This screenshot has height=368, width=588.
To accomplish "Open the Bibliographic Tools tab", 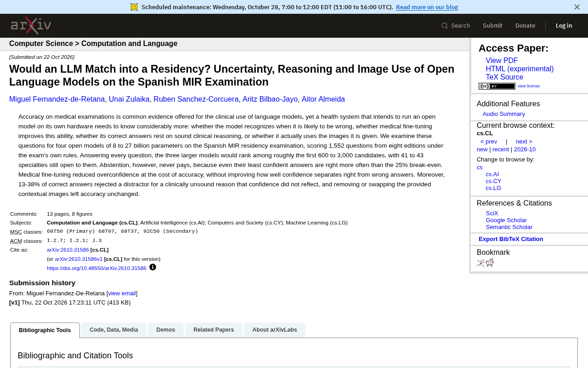I will (x=45, y=330).
